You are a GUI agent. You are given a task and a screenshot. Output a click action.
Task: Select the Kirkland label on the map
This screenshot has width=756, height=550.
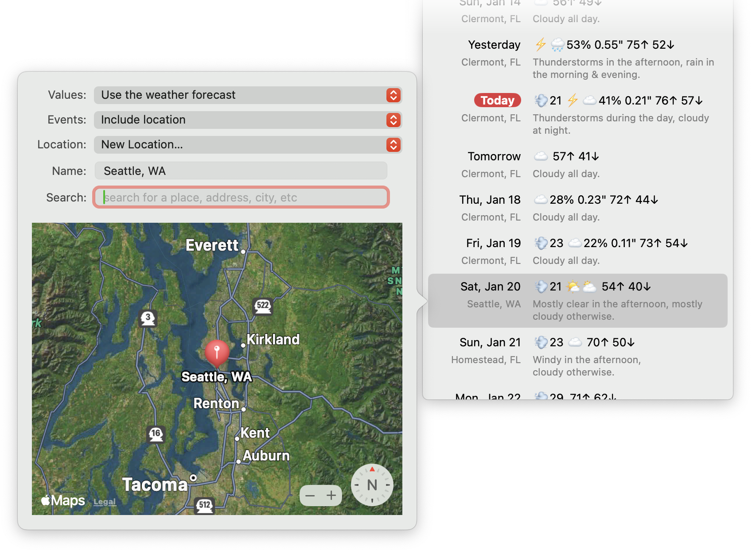coord(273,339)
